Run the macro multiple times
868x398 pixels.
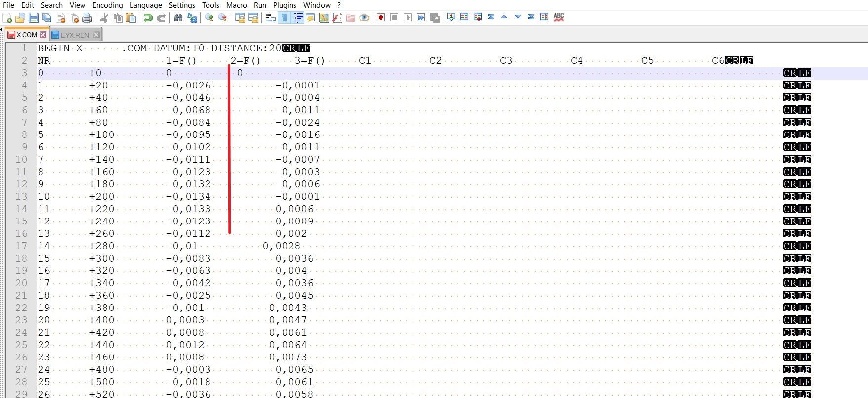[421, 18]
